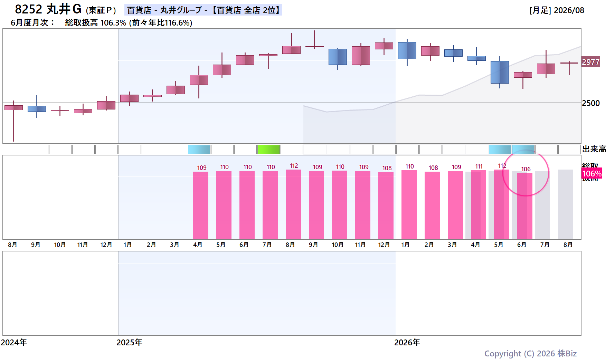Select the bar labeled 110 for January 2026
Viewport: 615px width, 364px height.
[x=409, y=204]
